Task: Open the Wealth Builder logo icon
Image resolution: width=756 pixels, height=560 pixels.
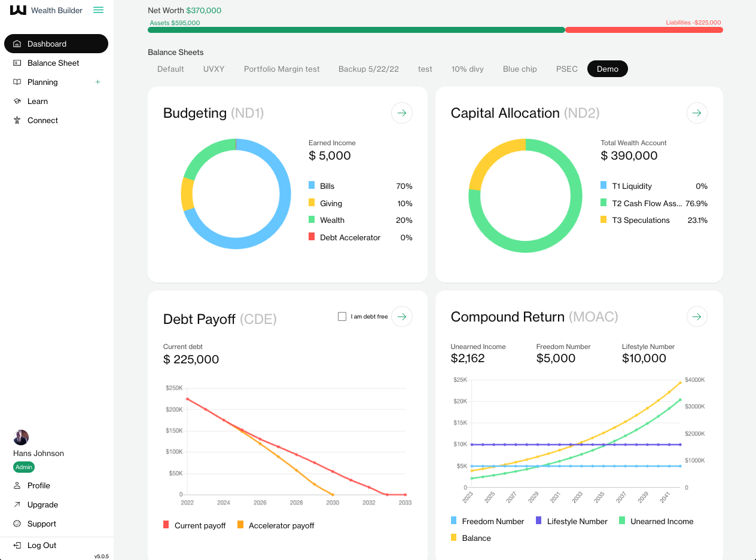Action: point(17,10)
